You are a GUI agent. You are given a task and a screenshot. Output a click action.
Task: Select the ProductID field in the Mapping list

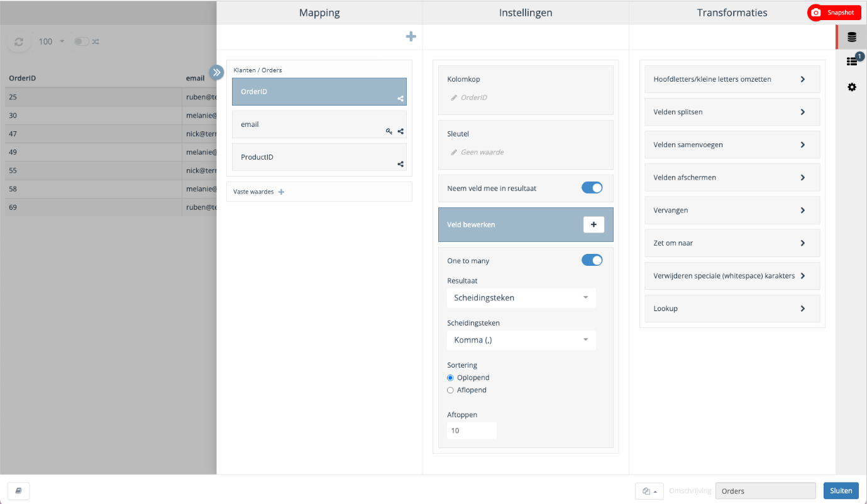click(319, 157)
